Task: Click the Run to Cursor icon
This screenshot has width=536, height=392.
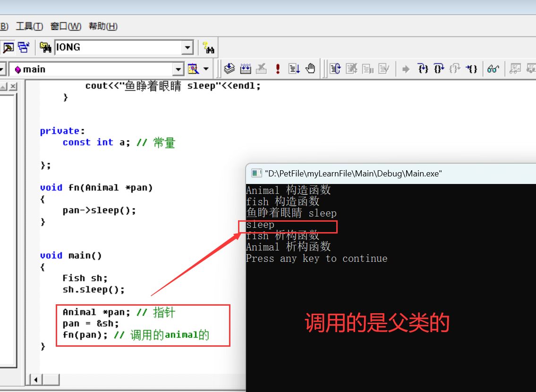Action: tap(471, 69)
